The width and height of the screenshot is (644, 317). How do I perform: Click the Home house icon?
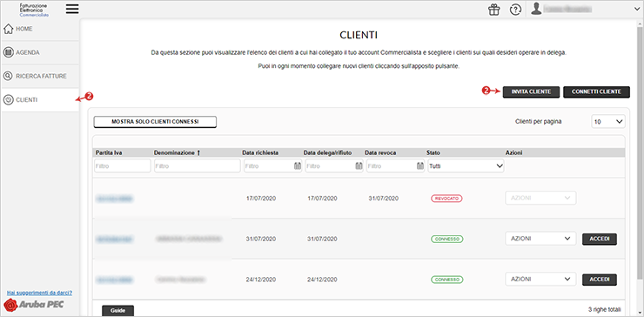click(x=8, y=30)
